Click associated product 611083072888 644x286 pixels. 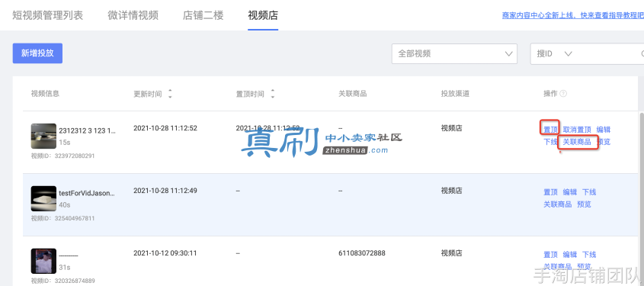(362, 253)
